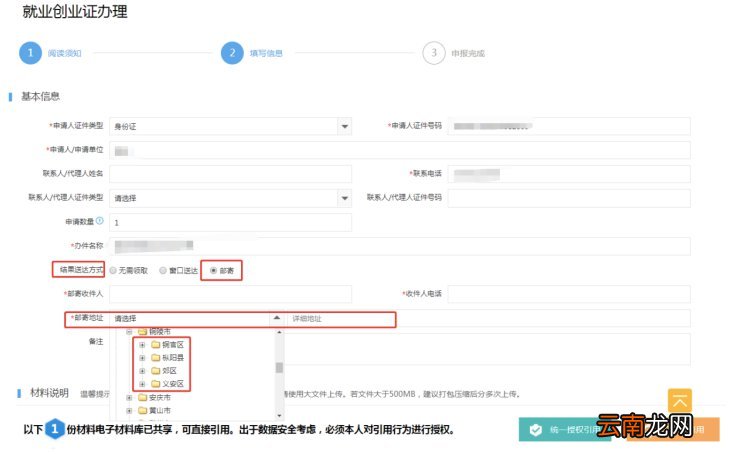Go to the 阅读须知 step label

pyautogui.click(x=65, y=53)
